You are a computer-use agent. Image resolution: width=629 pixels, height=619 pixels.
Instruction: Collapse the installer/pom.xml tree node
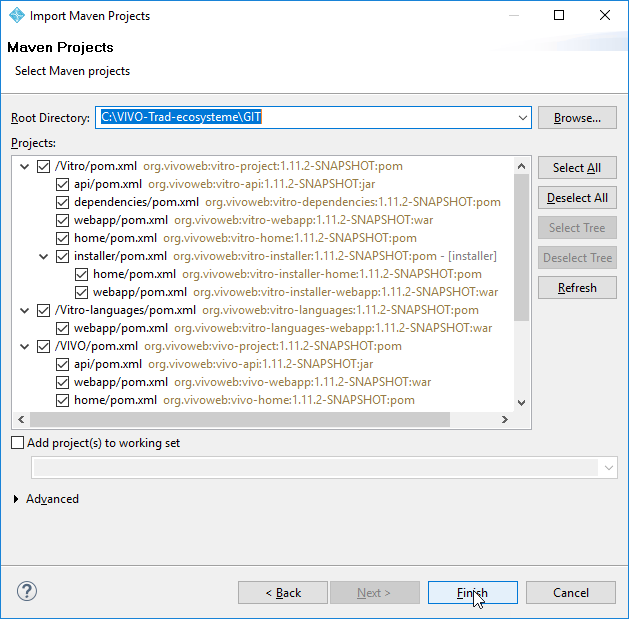pyautogui.click(x=43, y=256)
